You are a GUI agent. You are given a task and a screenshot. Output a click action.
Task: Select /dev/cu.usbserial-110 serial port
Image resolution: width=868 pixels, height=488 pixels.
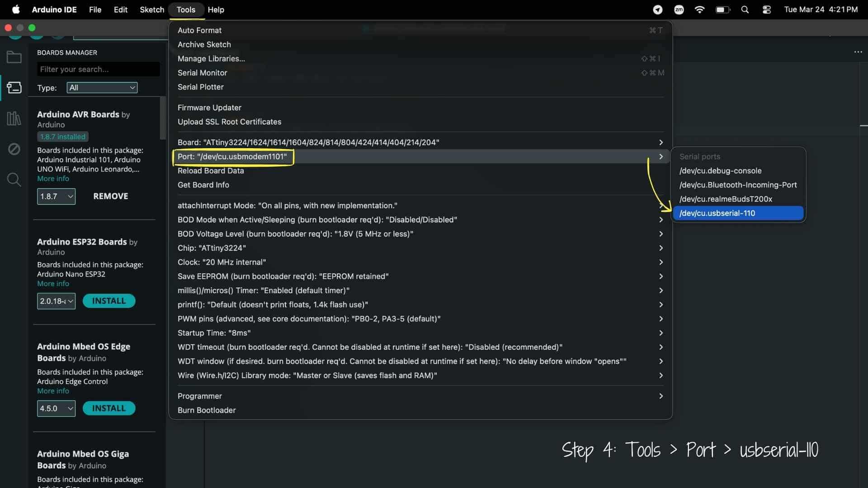point(738,213)
